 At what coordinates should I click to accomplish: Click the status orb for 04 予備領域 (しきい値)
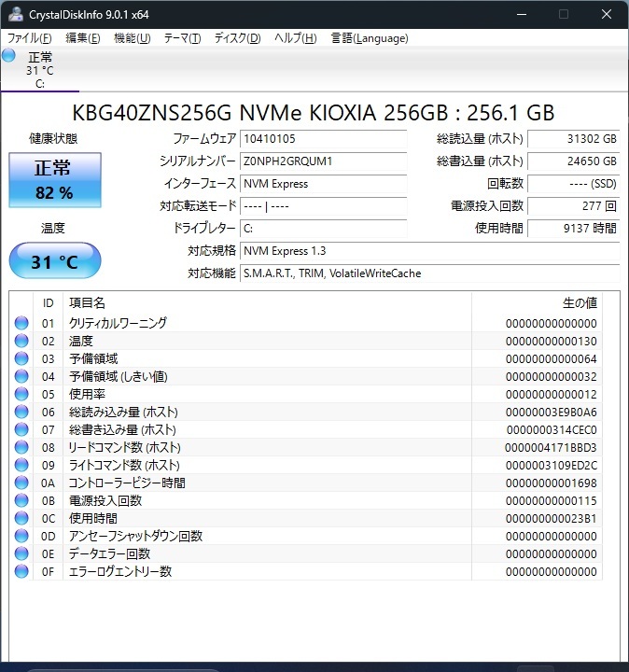tap(21, 376)
